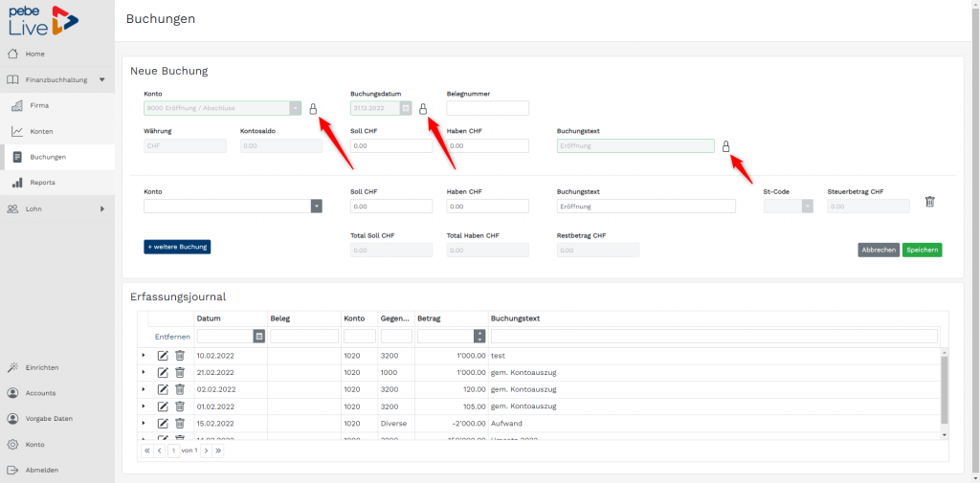
Task: Edit the journal entry dated 02.02.2022
Action: pyautogui.click(x=163, y=389)
